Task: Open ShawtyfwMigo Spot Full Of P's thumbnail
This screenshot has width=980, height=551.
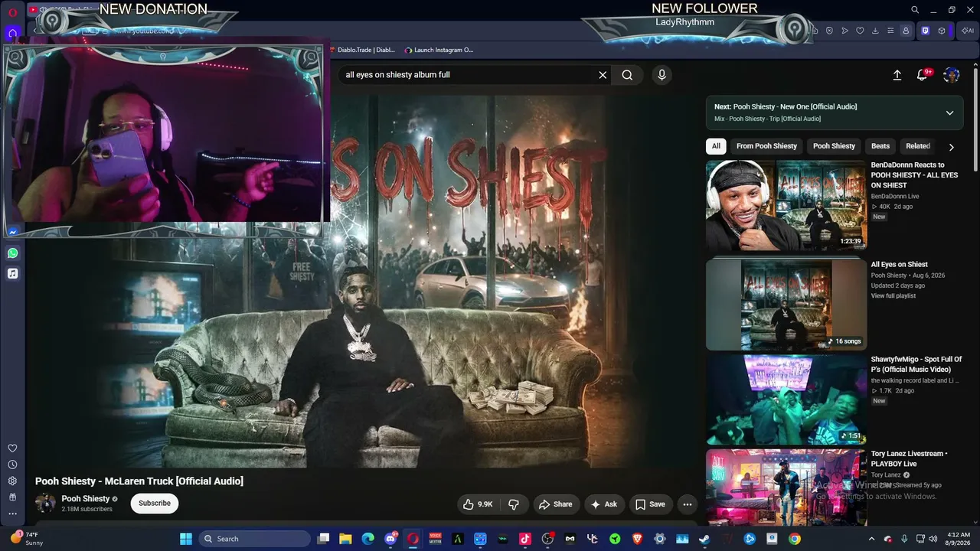Action: (x=786, y=399)
